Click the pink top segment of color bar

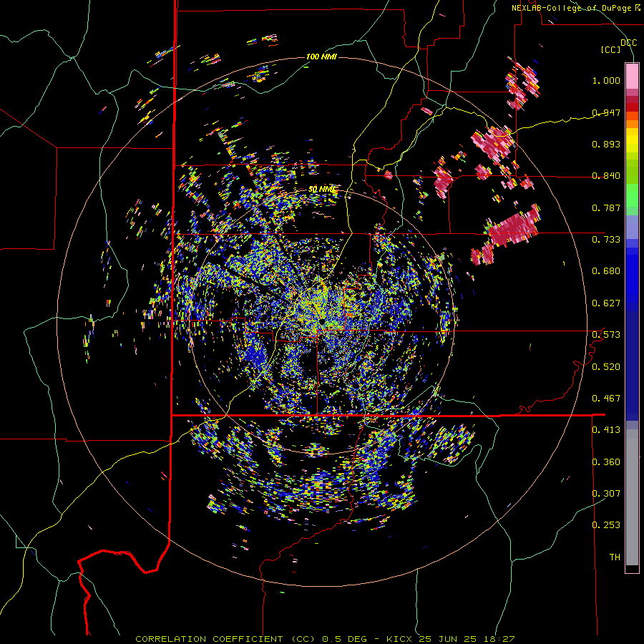point(632,76)
